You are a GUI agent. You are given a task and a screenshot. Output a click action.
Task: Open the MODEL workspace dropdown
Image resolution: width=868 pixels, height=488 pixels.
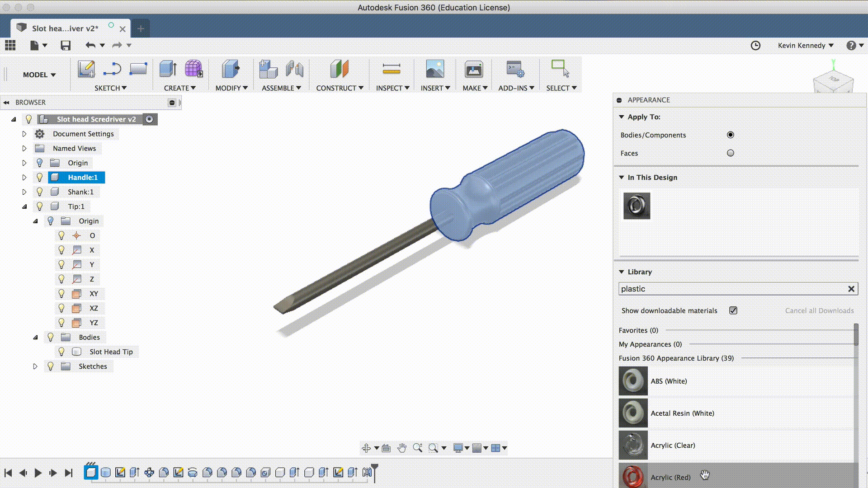[x=39, y=75]
